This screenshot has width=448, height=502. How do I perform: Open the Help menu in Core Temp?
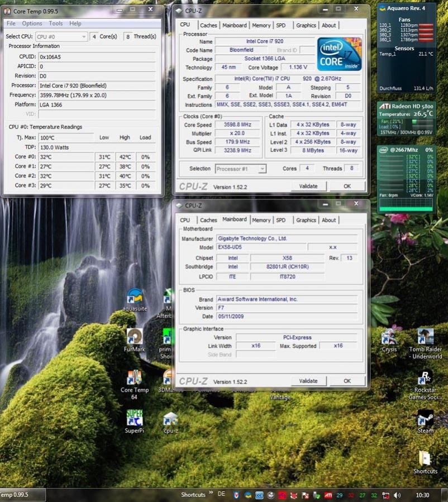click(x=75, y=23)
